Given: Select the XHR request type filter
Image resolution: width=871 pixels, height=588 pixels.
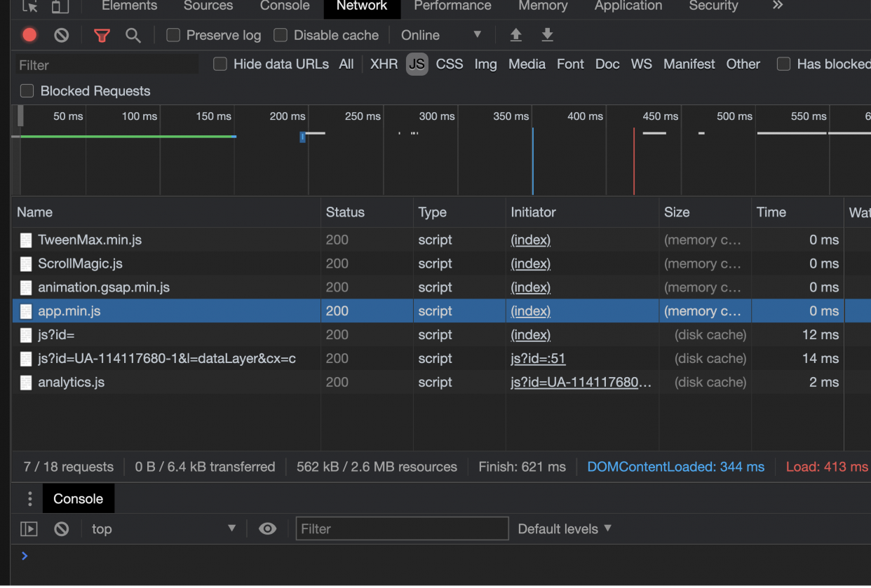Looking at the screenshot, I should point(384,64).
